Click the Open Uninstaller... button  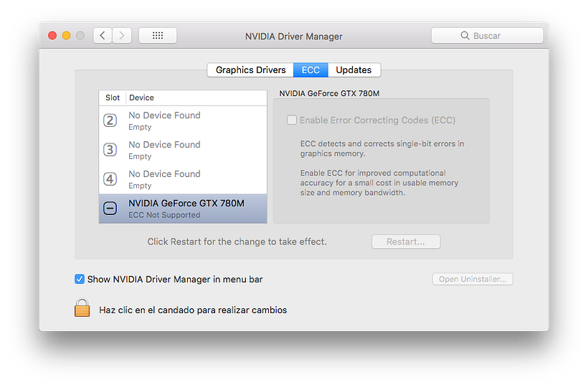[473, 279]
